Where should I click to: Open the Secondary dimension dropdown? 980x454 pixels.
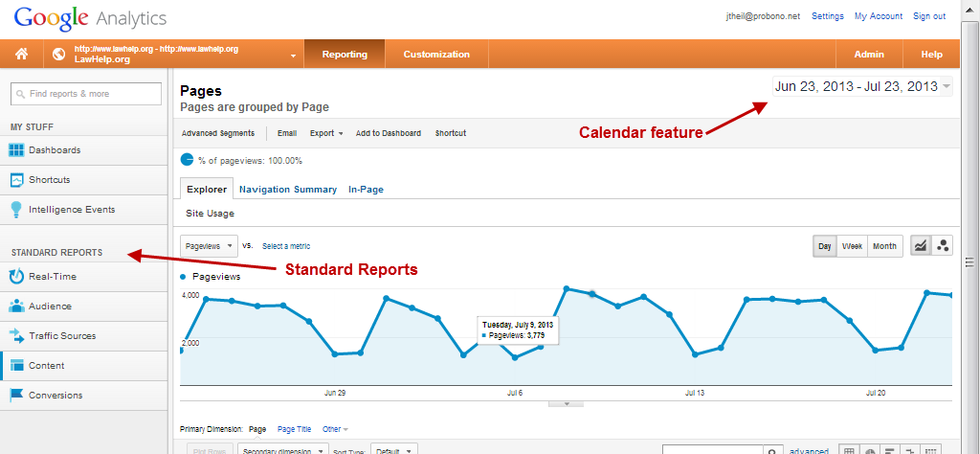click(283, 450)
